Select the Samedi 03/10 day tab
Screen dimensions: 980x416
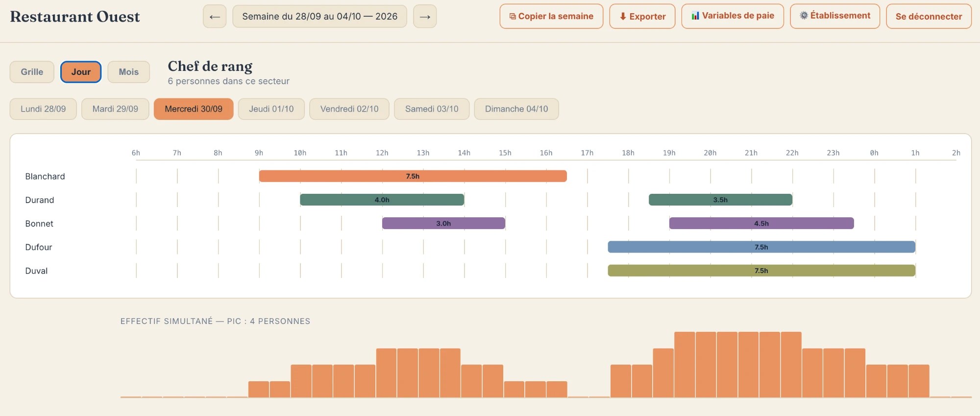432,109
